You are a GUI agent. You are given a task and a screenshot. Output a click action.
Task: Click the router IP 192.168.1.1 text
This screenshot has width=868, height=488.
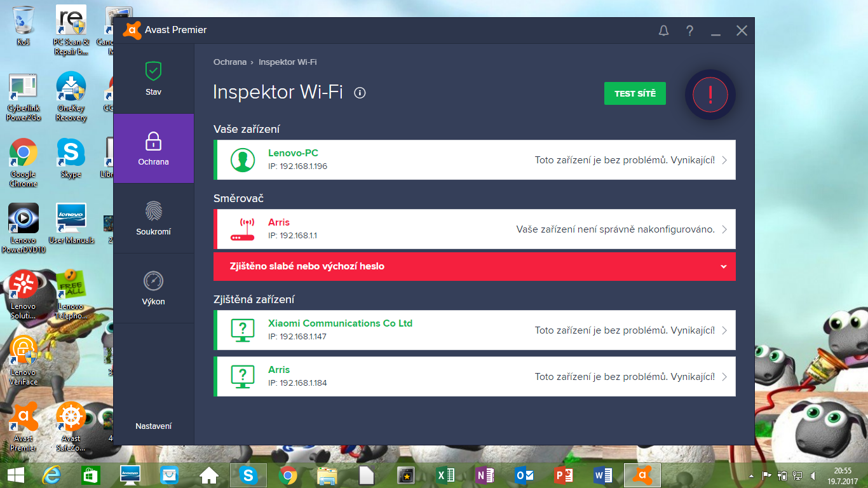[292, 236]
